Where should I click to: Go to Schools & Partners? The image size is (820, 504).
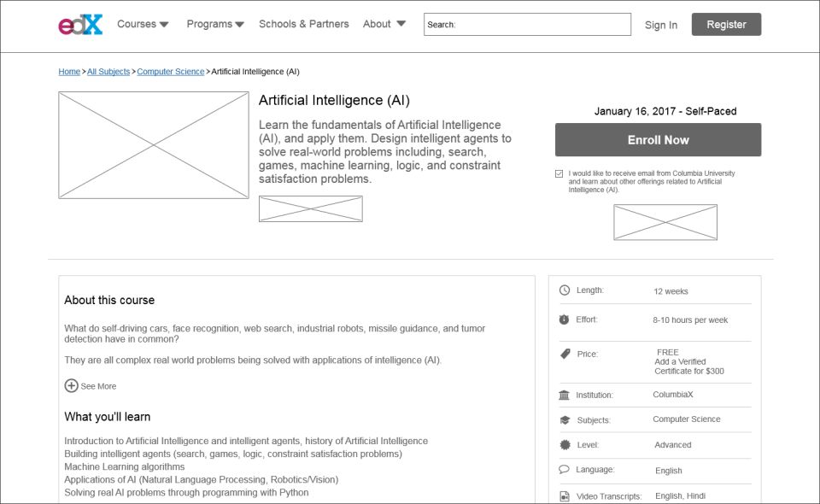tap(304, 24)
